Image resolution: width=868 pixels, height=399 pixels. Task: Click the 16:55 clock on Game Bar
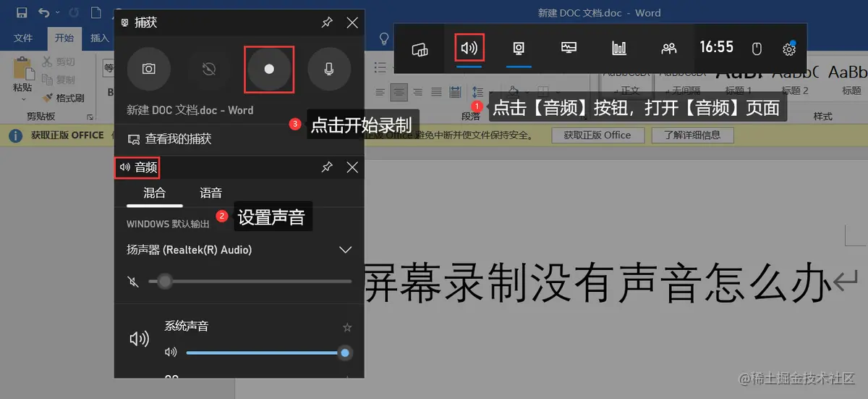click(716, 47)
